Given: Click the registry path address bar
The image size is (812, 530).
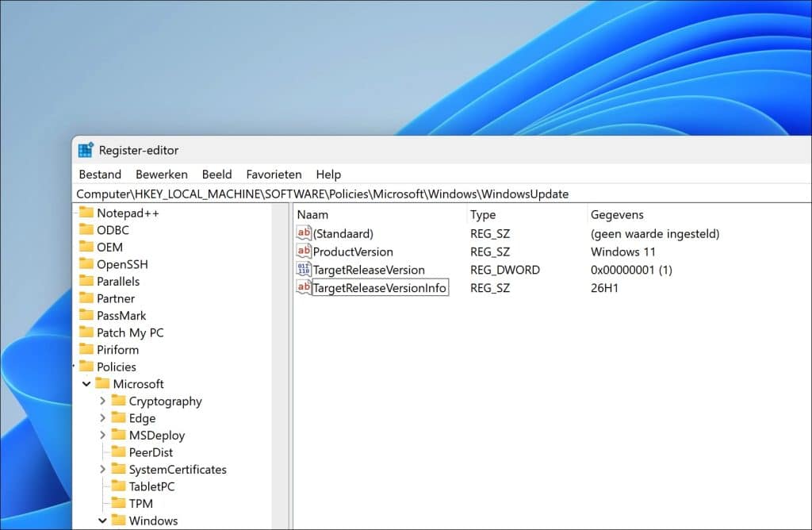Looking at the screenshot, I should [442, 194].
